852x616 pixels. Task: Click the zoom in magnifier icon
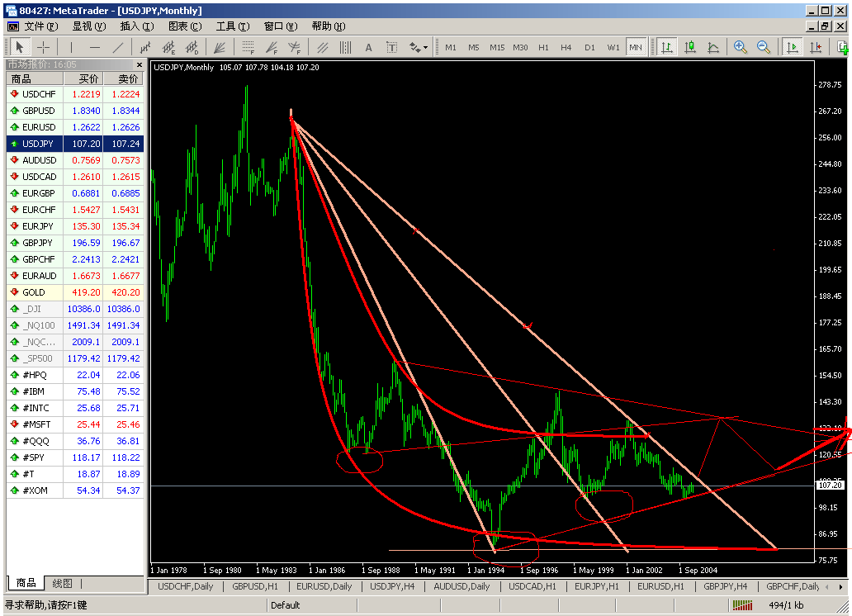pos(741,47)
